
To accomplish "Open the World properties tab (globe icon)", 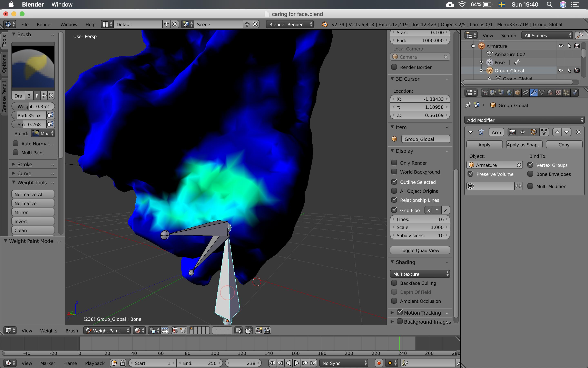I will pos(509,93).
